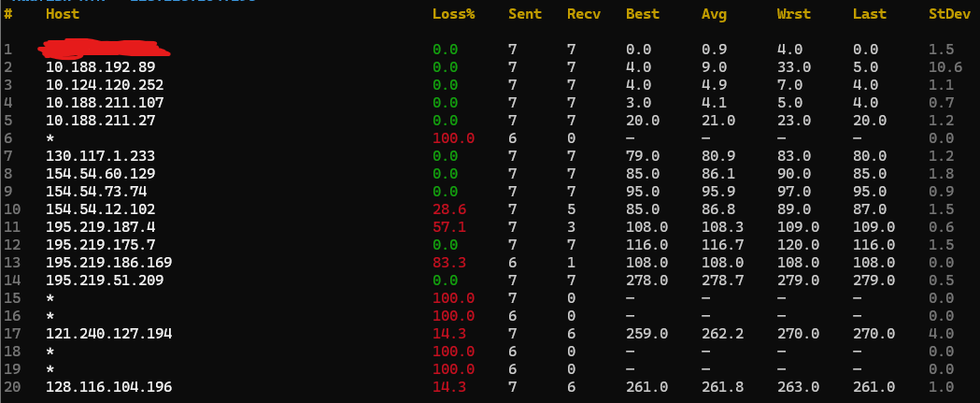Click the 33.0 worst latency value

pyautogui.click(x=793, y=67)
